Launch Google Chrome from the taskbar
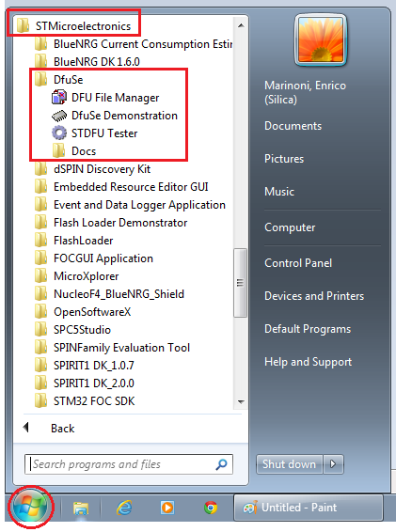The image size is (396, 532). (211, 508)
